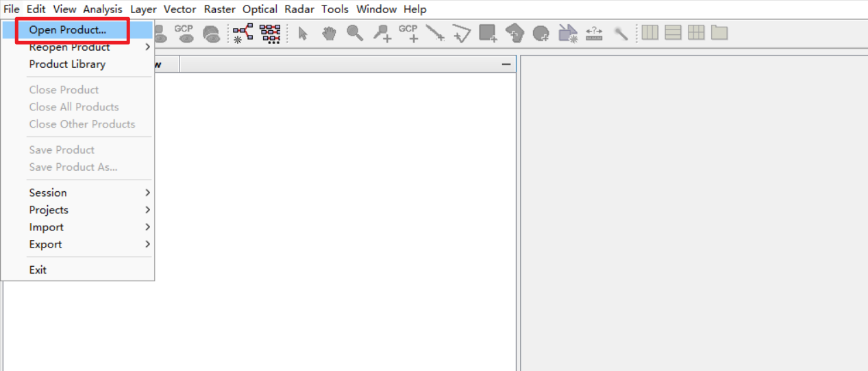Tile windows vertically
This screenshot has width=868, height=371.
673,32
